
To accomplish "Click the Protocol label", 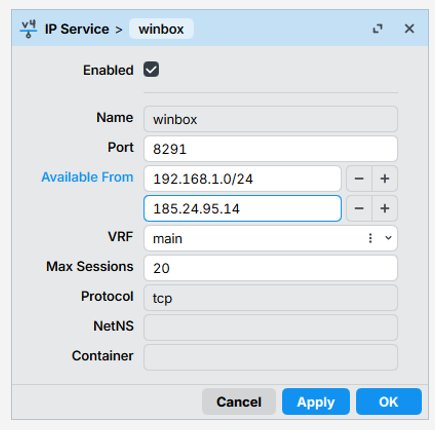I will (107, 296).
